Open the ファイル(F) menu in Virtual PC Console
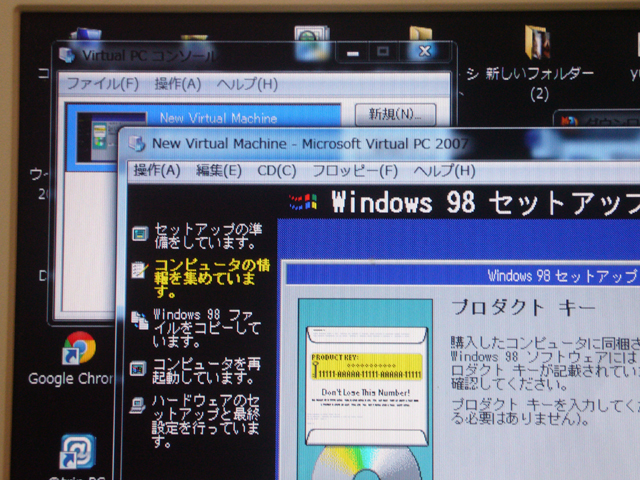The image size is (640, 480). coord(102,84)
